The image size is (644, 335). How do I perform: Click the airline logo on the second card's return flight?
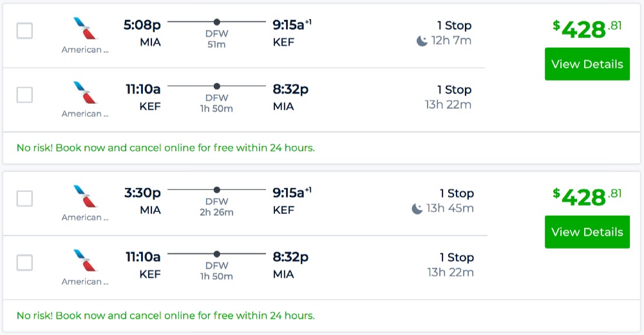click(x=85, y=261)
